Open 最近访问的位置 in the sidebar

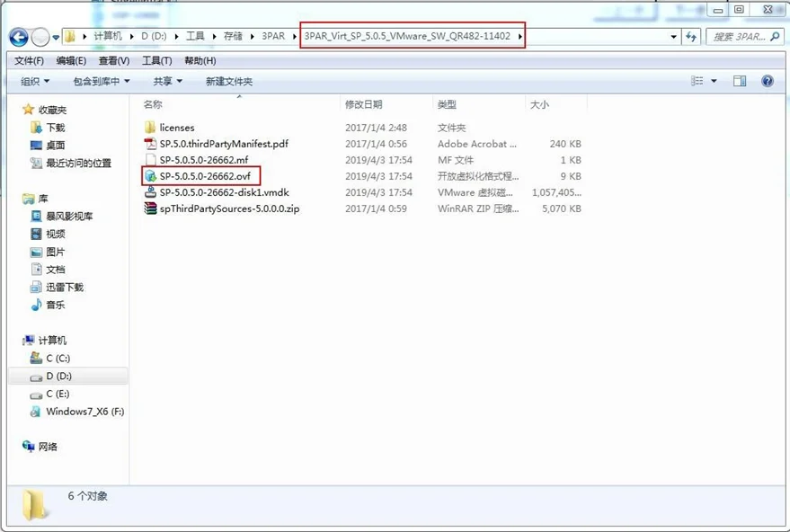pyautogui.click(x=78, y=163)
